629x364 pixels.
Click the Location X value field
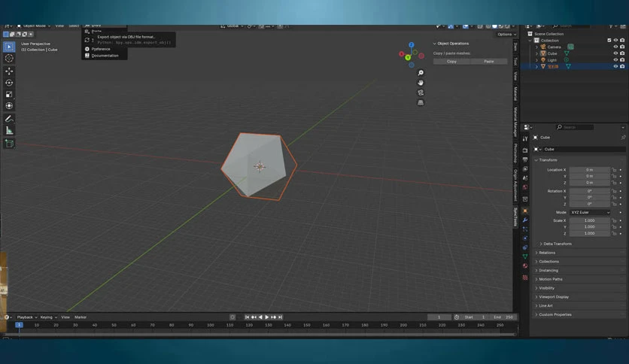(590, 170)
